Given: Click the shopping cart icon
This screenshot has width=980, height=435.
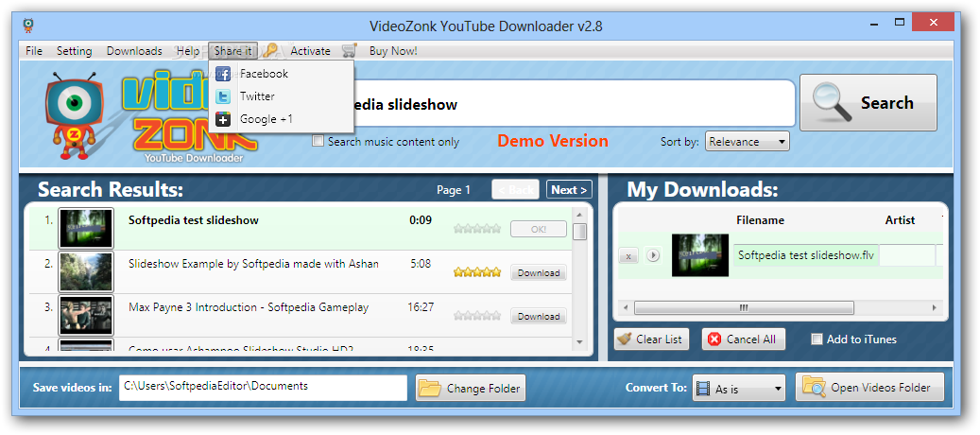Looking at the screenshot, I should pyautogui.click(x=349, y=51).
